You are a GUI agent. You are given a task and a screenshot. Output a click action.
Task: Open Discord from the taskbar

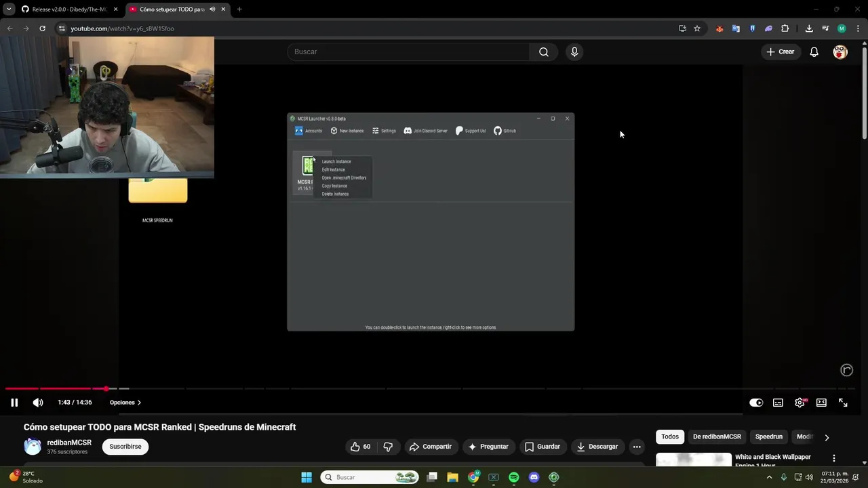tap(534, 478)
